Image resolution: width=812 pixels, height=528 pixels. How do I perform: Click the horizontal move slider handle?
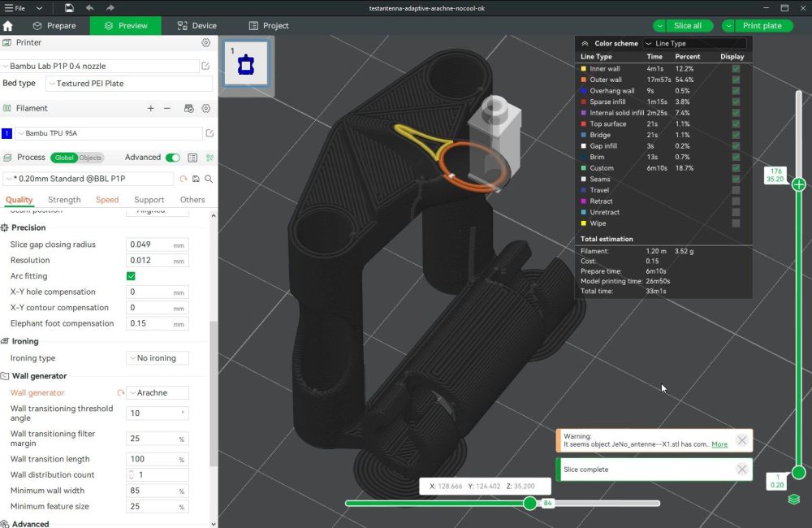click(529, 503)
